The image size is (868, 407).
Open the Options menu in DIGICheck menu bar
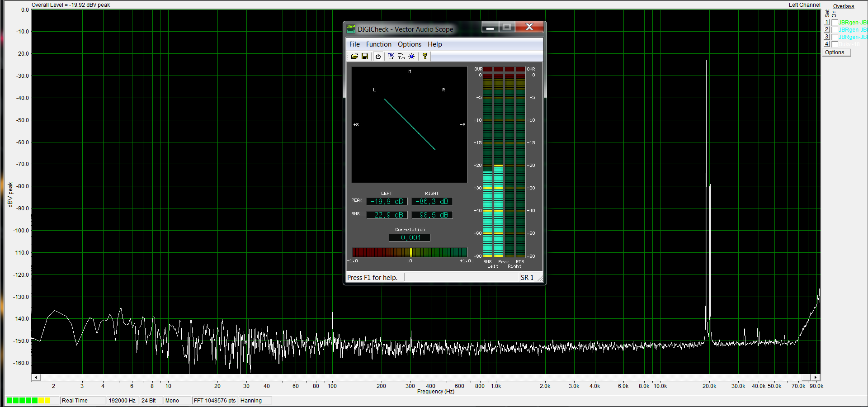[x=409, y=44]
